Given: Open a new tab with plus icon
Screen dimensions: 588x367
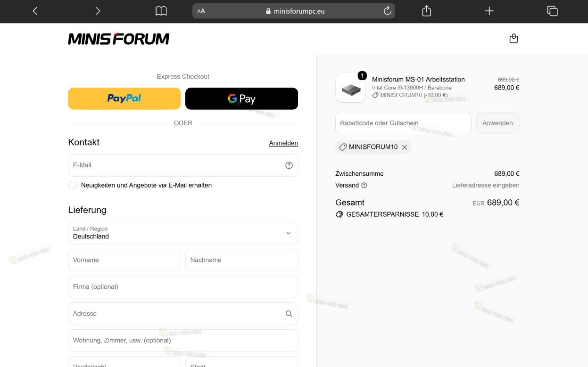Looking at the screenshot, I should [489, 11].
